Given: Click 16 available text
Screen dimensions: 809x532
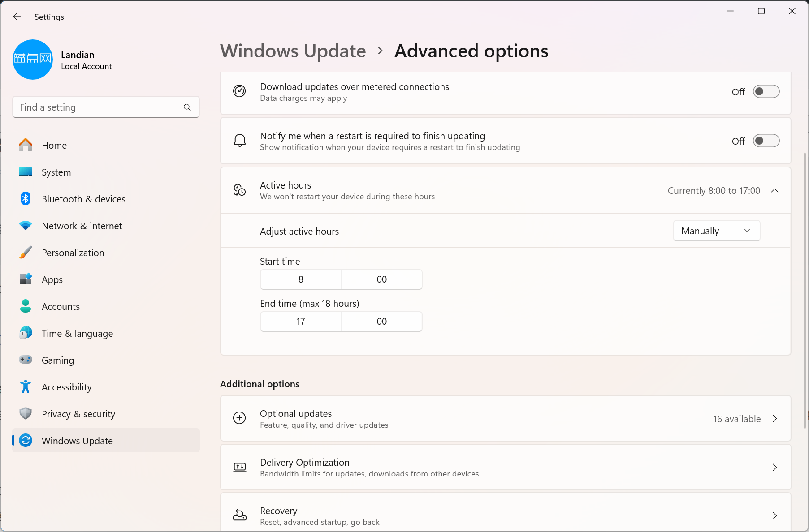Looking at the screenshot, I should click(737, 419).
